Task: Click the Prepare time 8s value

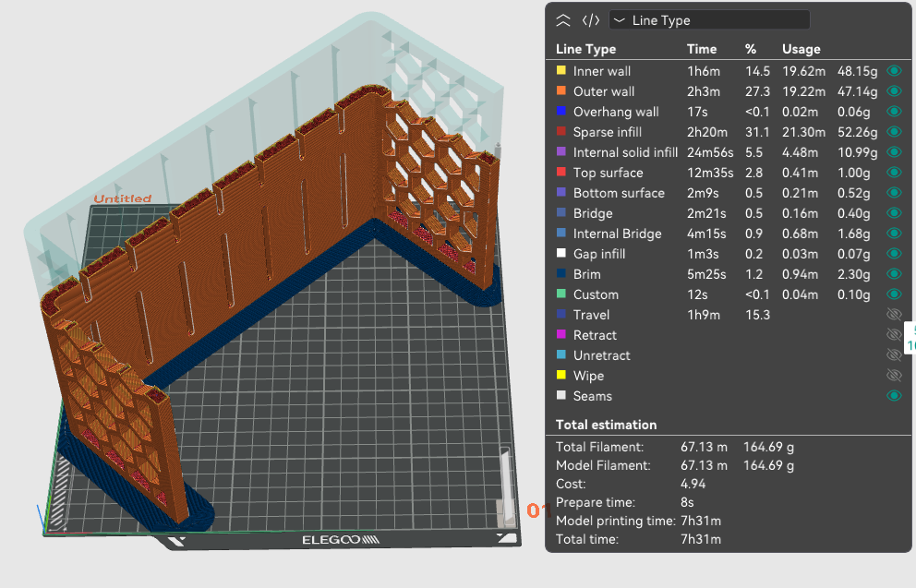Action: pos(687,502)
